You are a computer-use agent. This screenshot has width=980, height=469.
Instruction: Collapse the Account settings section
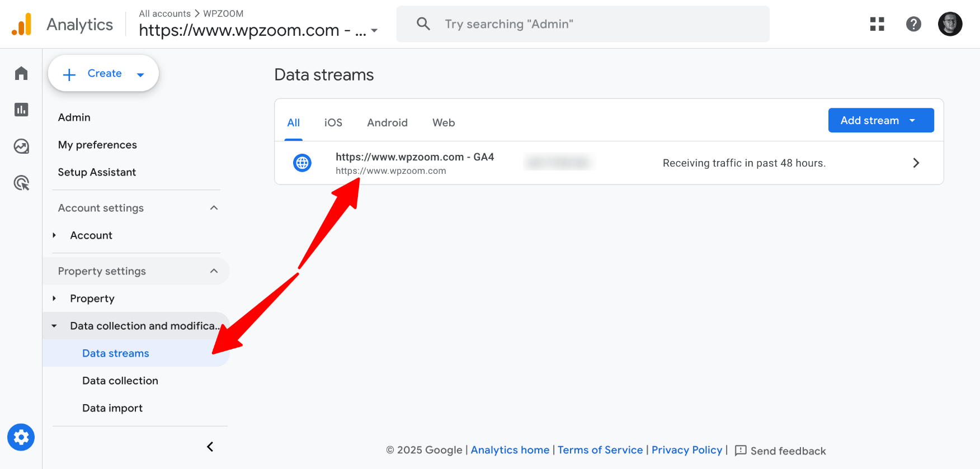coord(214,208)
